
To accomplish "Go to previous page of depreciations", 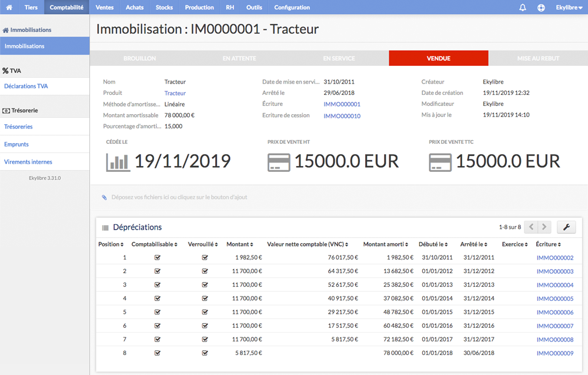I will (x=531, y=227).
